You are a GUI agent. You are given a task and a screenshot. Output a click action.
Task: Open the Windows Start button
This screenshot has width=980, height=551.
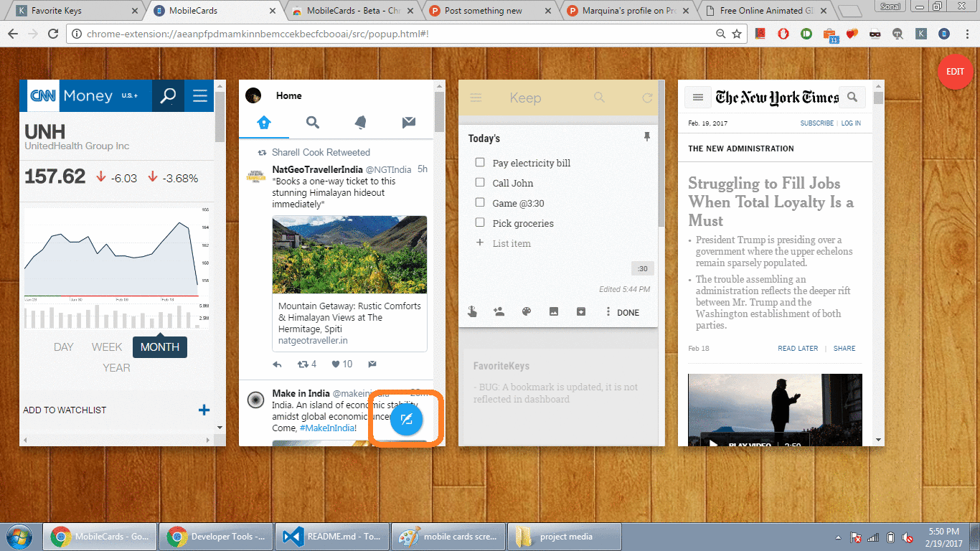[x=19, y=536]
